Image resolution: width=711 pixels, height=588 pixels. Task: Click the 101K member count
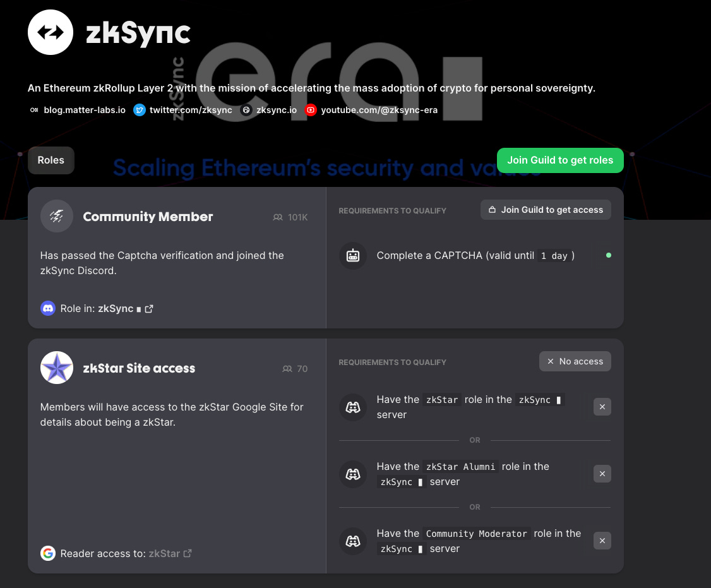297,217
